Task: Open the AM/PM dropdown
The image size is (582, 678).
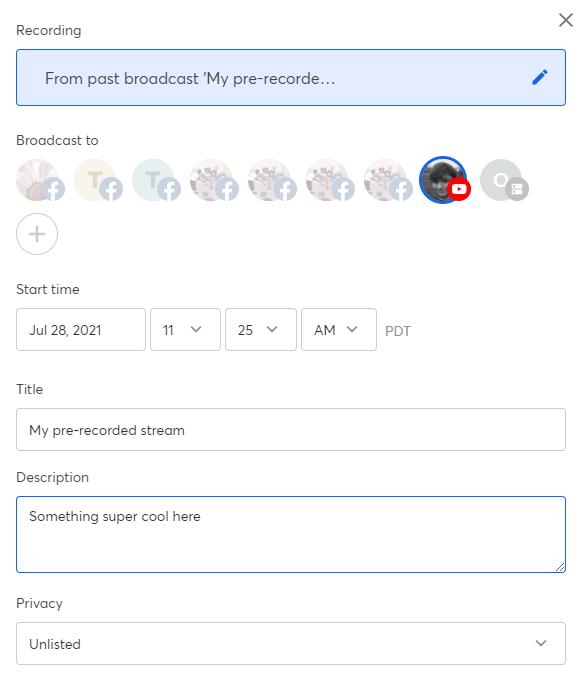Action: (x=339, y=329)
